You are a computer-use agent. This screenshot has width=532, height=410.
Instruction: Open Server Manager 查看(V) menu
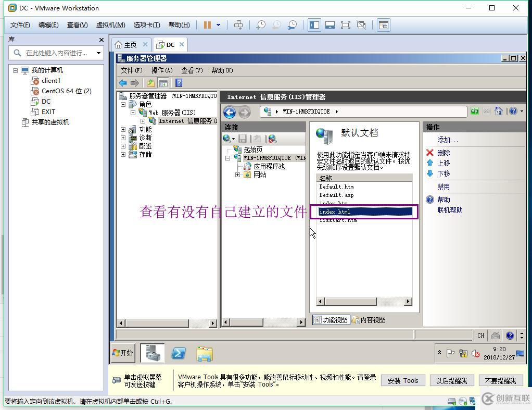coord(192,70)
